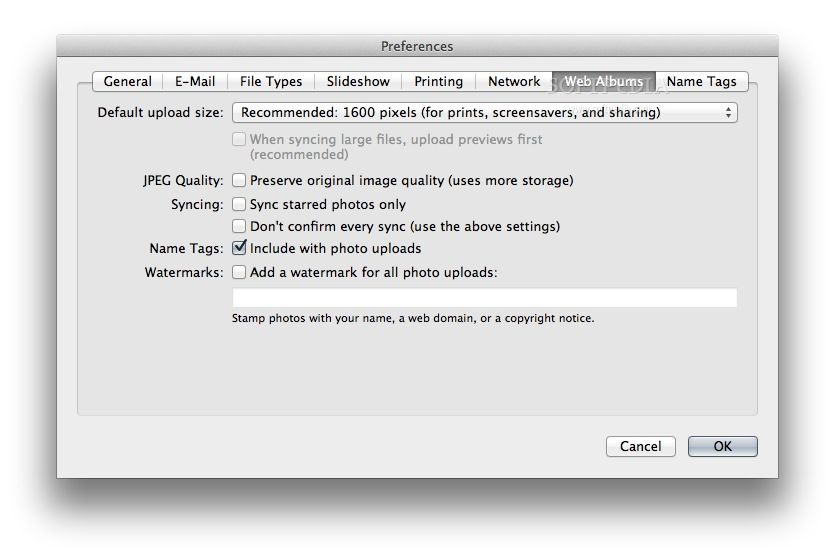Check Sync starred photos only

(239, 204)
